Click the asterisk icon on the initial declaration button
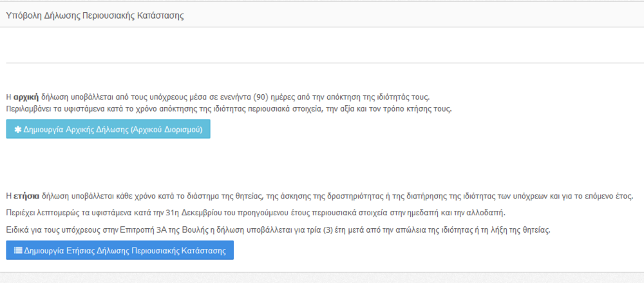Image resolution: width=644 pixels, height=283 pixels. (18, 130)
